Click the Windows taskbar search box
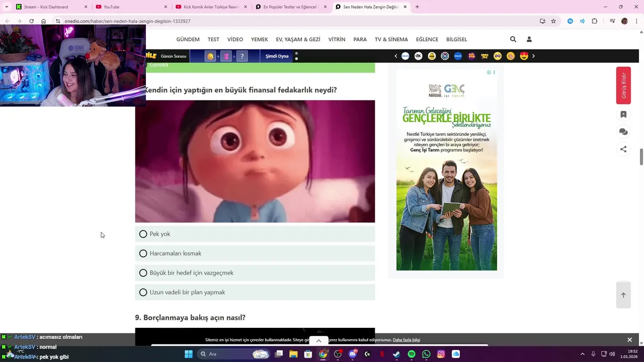Screen dimensions: 644x362 (233, 354)
